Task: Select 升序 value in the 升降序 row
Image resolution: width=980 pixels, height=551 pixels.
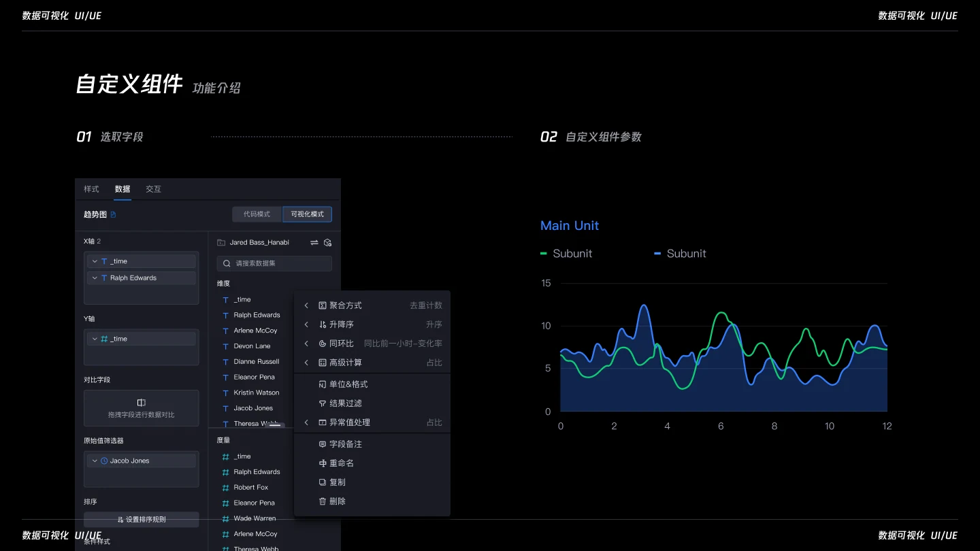Action: tap(434, 324)
